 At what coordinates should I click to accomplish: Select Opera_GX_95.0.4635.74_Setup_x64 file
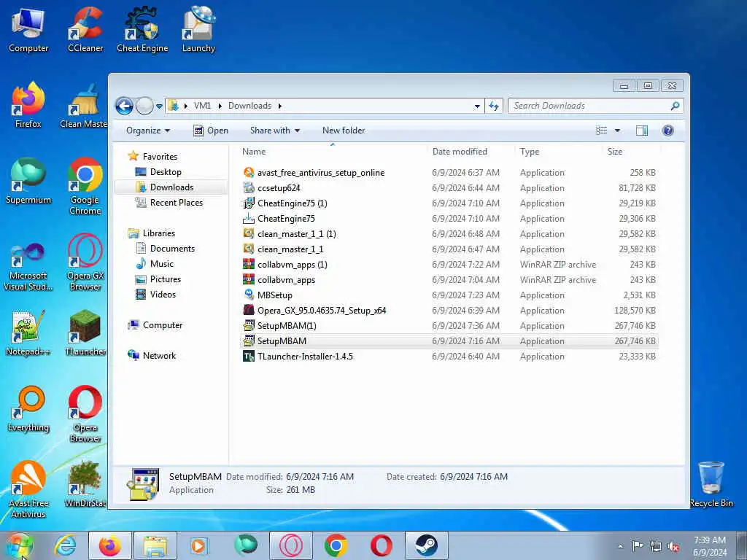point(449,311)
